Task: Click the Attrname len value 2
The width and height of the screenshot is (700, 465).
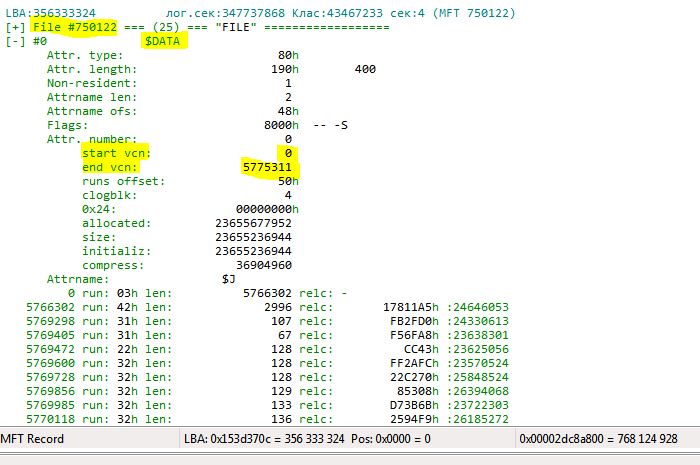Action: 288,97
